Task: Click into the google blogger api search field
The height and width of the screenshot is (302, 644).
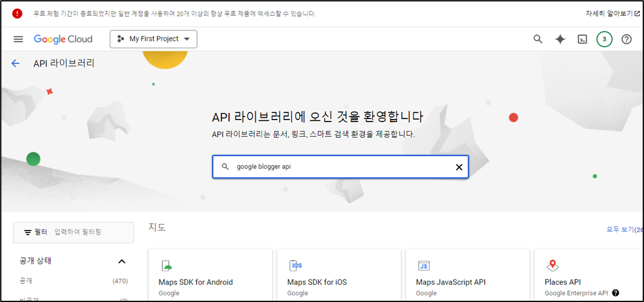Action: click(340, 167)
